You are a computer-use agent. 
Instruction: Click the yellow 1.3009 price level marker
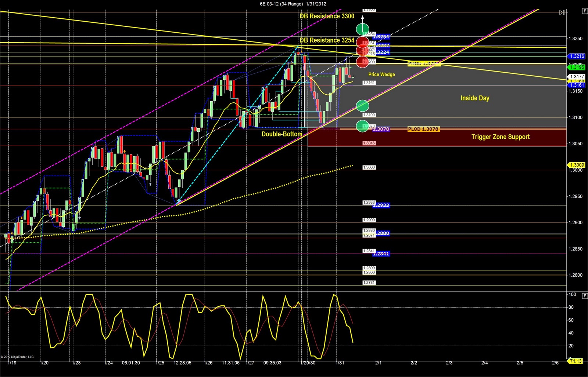point(576,165)
